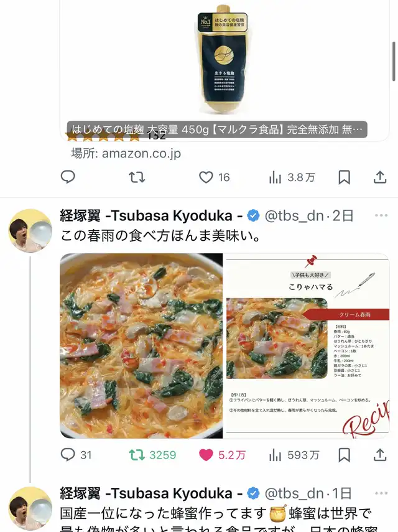This screenshot has height=532, width=398.
Task: Open more options for the 1日 tweet
Action: 381,493
